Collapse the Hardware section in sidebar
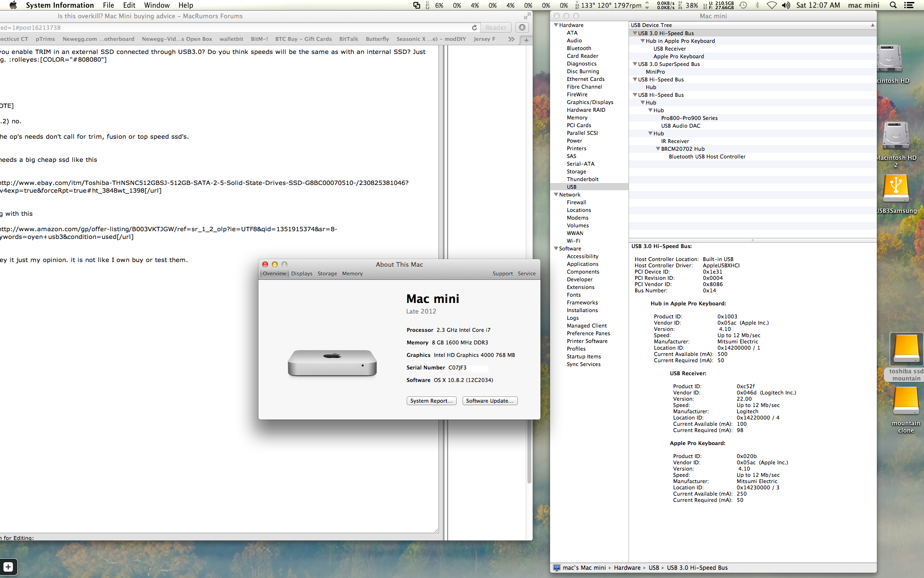 pos(556,25)
